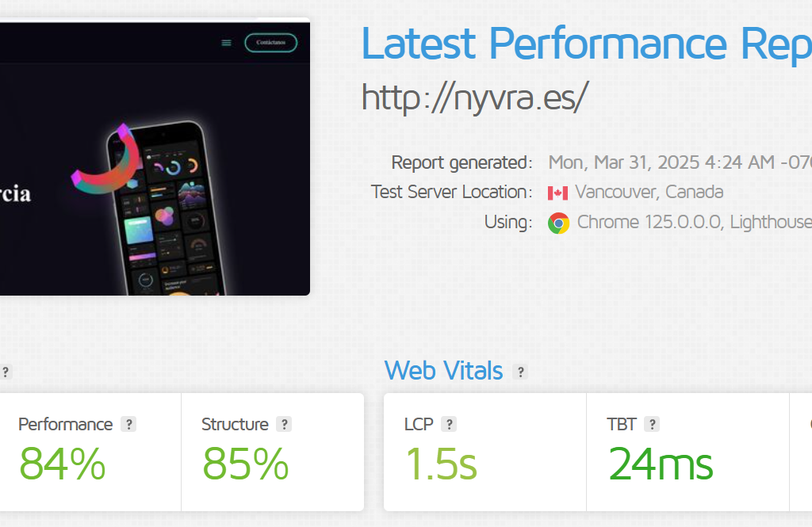Open the Structure score help icon
The height and width of the screenshot is (527, 812).
(284, 424)
